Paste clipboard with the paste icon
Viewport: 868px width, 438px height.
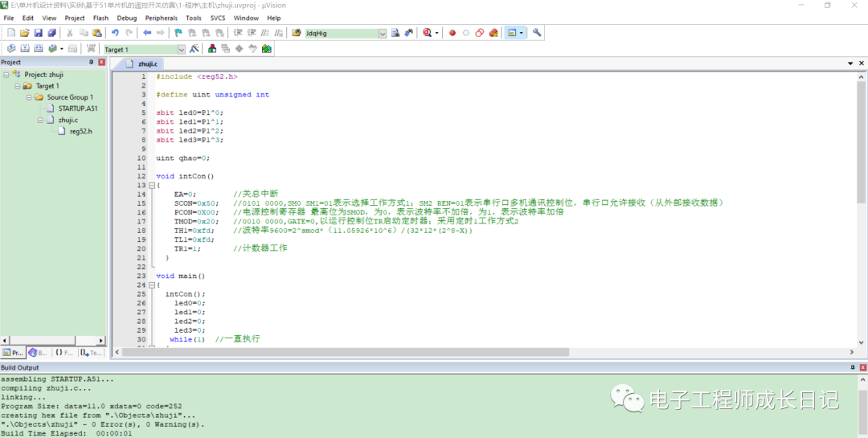97,33
